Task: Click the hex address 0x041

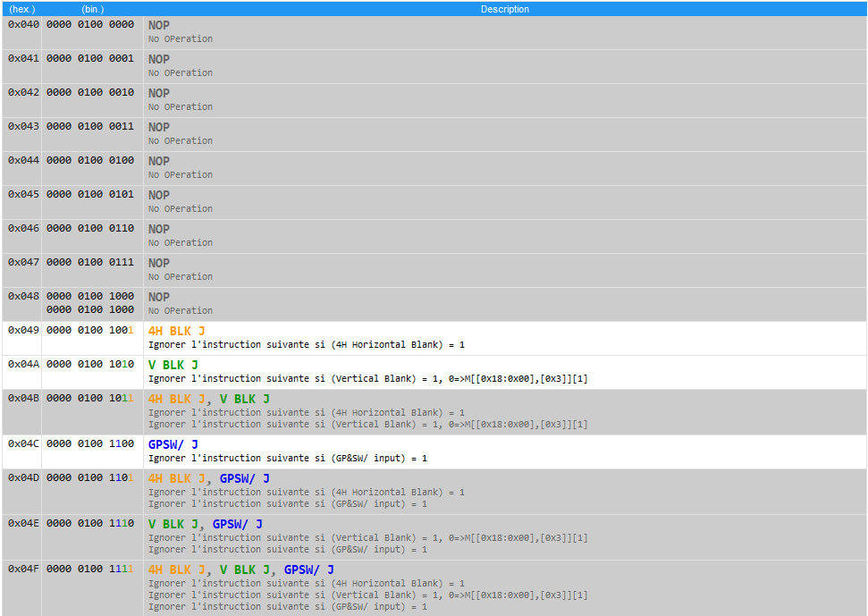Action: coord(24,58)
